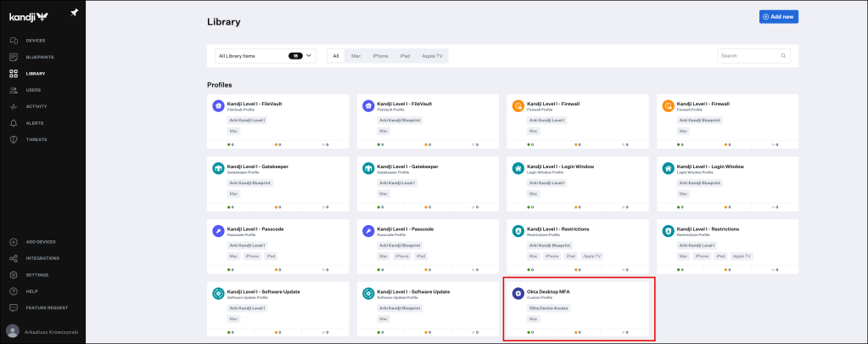Open the Activity page
Screen dimensions: 868x344
pyautogui.click(x=36, y=106)
